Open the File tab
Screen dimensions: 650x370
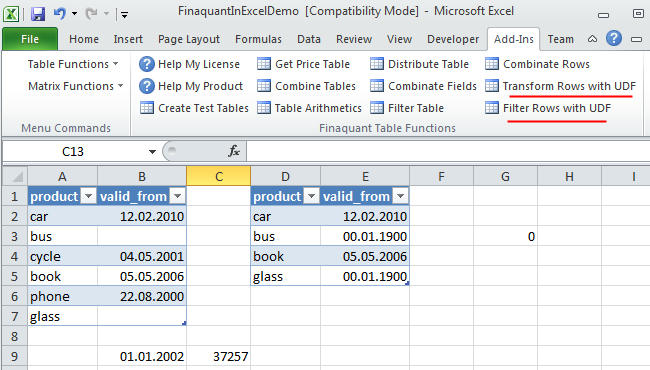tap(30, 39)
